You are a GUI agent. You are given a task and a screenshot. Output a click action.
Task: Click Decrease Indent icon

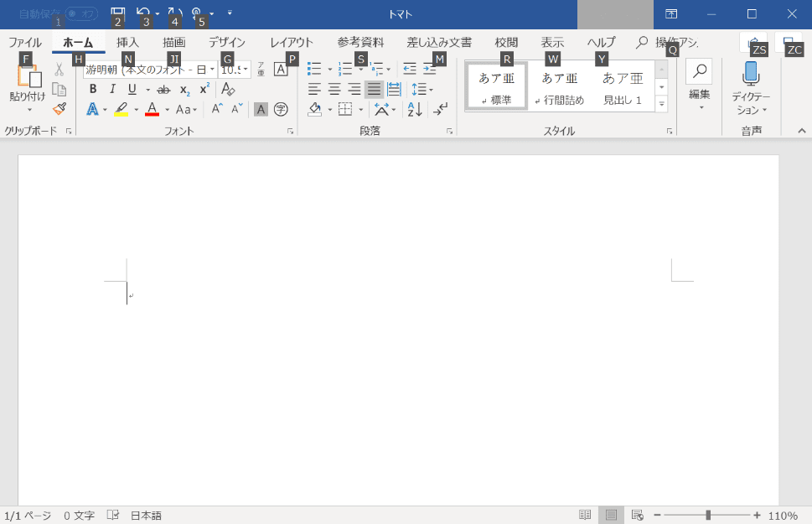tap(410, 69)
